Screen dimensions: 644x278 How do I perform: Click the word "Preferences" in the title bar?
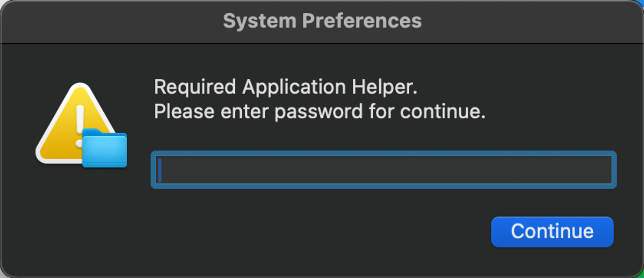click(362, 21)
